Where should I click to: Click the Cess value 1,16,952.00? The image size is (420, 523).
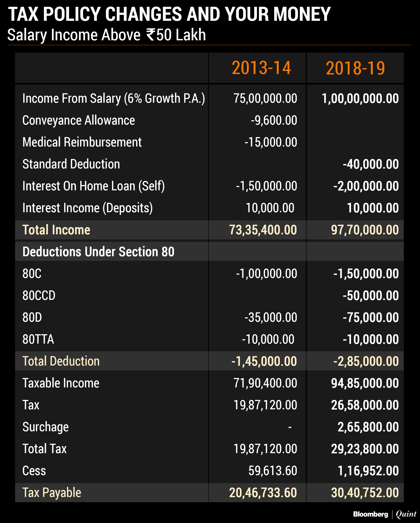(368, 471)
